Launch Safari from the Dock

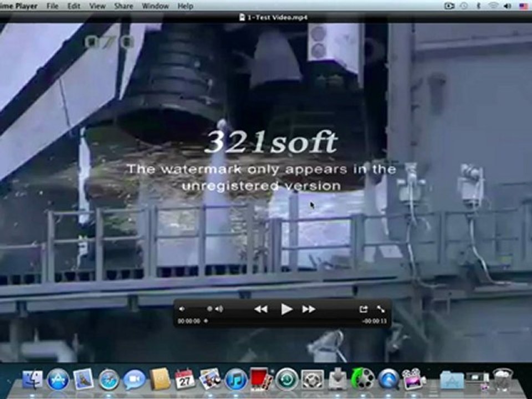109,379
